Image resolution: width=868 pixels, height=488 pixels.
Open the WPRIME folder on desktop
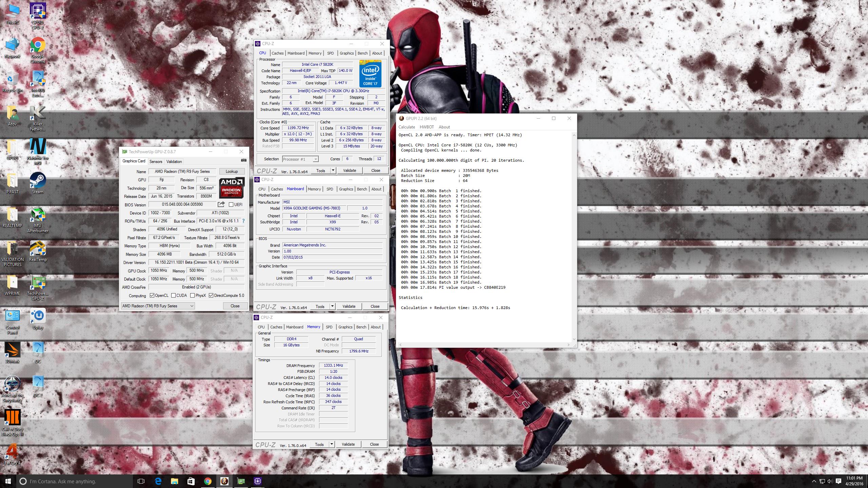[x=13, y=285]
